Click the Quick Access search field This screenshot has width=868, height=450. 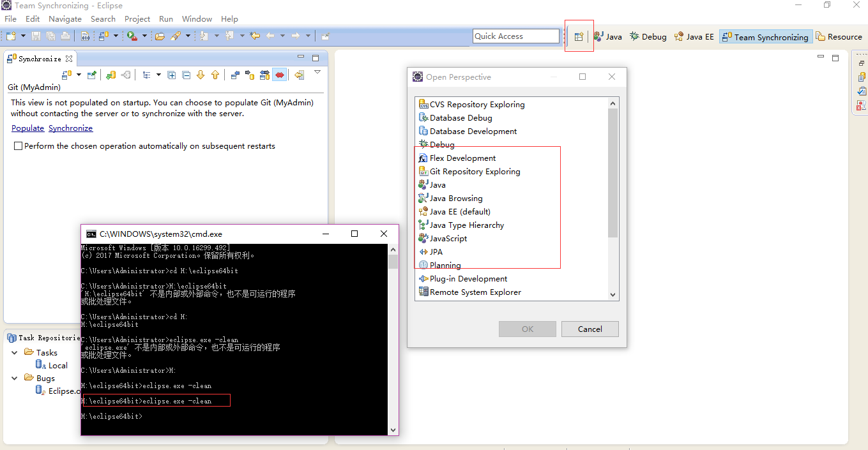[x=516, y=36]
